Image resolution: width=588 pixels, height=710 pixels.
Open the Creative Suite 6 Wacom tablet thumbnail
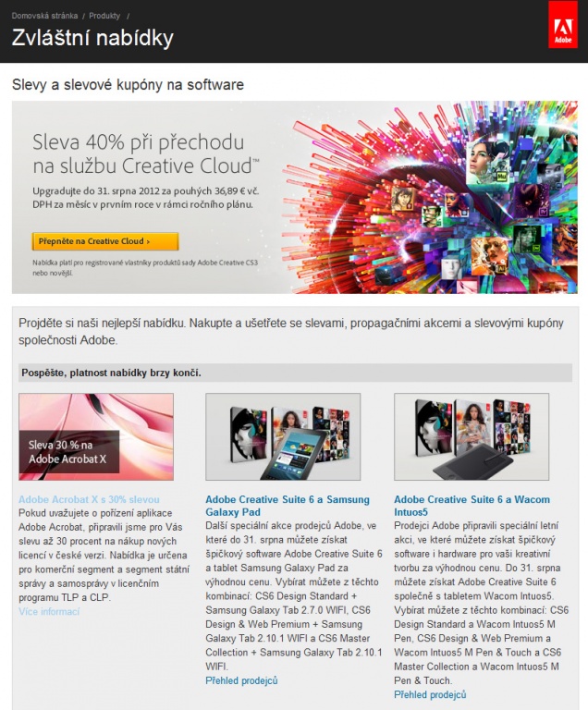pyautogui.click(x=472, y=436)
